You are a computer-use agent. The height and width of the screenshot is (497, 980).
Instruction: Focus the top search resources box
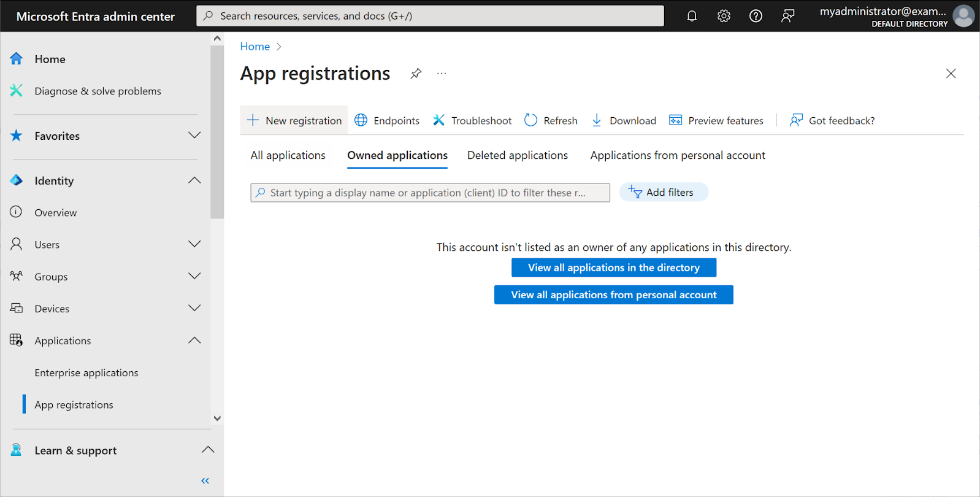(430, 16)
